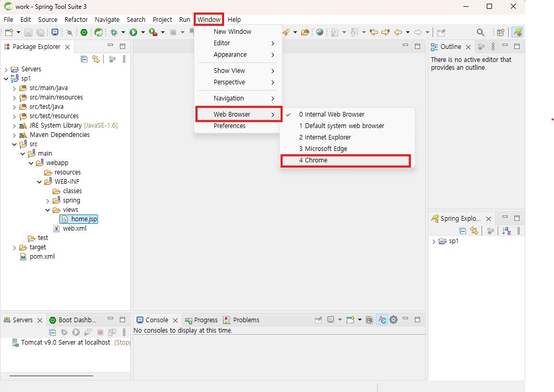Click the Save toolbar icon
Viewport: 554px width, 392px height.
tap(28, 32)
